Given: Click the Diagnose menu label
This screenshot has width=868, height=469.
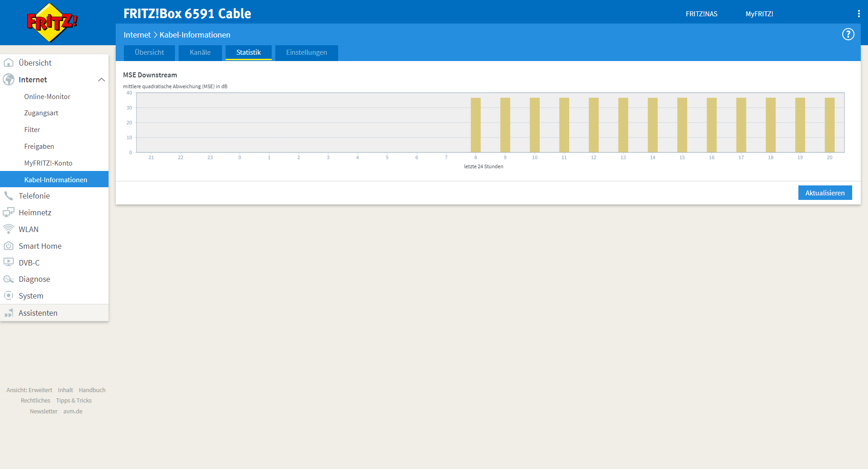Looking at the screenshot, I should [34, 279].
